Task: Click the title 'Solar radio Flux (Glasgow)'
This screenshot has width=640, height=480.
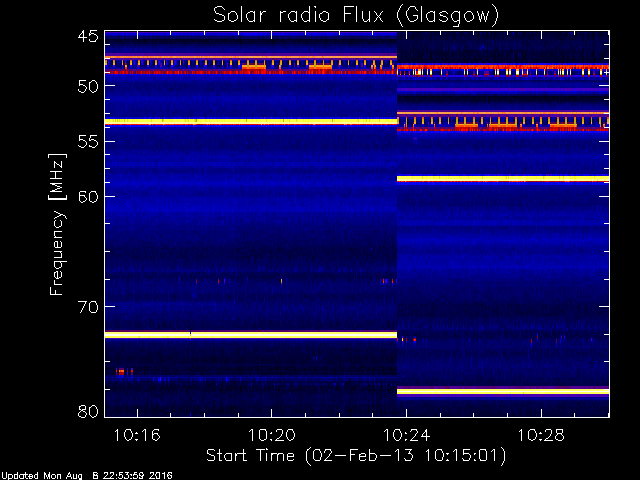Action: pyautogui.click(x=356, y=16)
